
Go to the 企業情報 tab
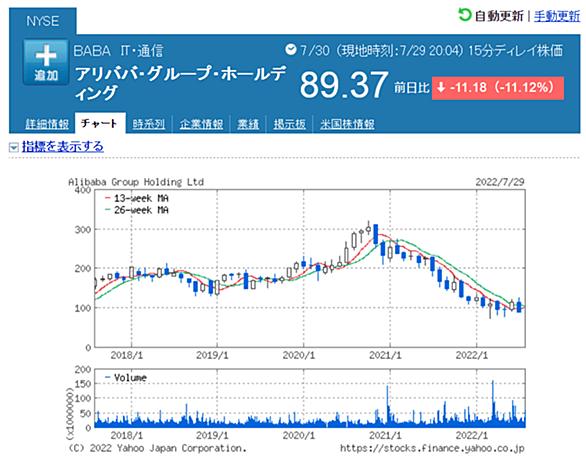tap(201, 124)
